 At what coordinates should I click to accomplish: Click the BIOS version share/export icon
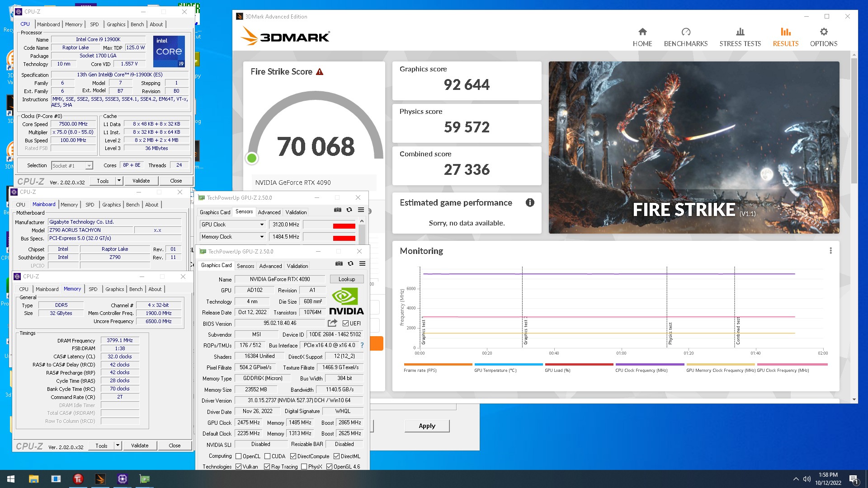[332, 323]
